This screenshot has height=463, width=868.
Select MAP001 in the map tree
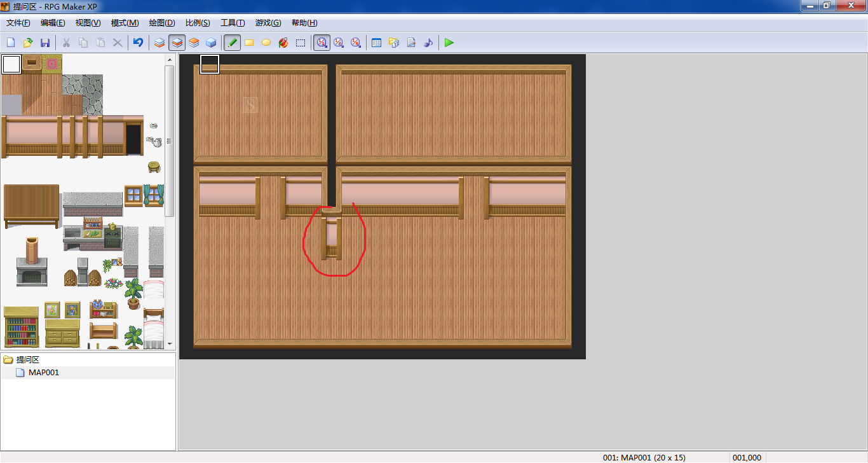(43, 373)
